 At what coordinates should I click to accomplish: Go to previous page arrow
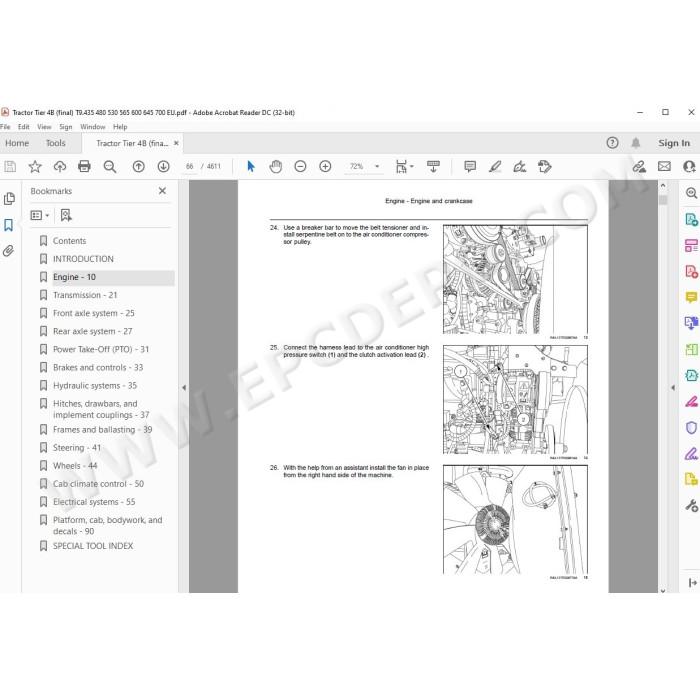[138, 167]
